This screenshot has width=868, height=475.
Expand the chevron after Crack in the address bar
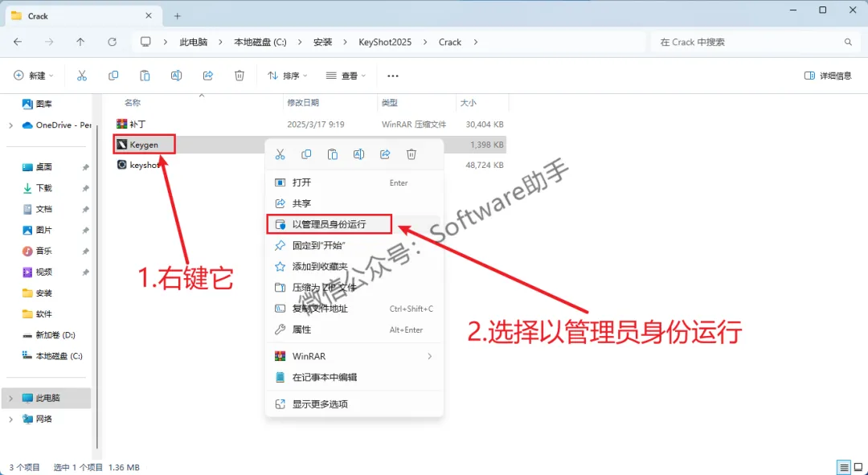coord(475,42)
